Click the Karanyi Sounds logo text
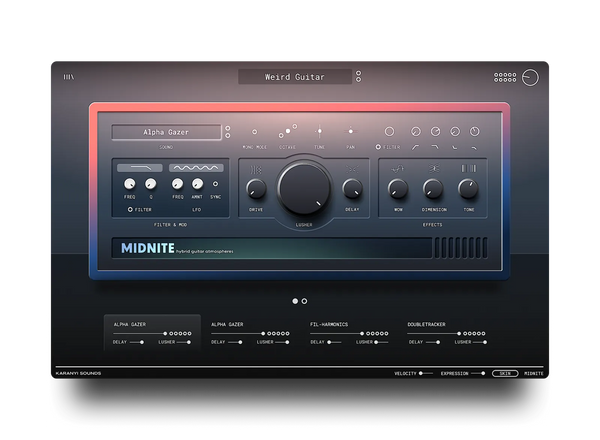The width and height of the screenshot is (600, 440). (x=78, y=373)
